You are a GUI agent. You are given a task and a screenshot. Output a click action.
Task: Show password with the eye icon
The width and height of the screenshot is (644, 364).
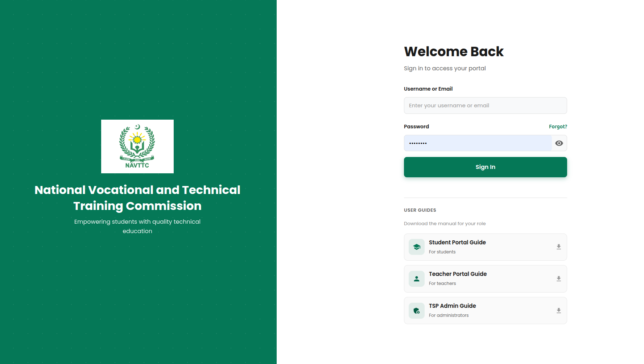[x=559, y=143]
